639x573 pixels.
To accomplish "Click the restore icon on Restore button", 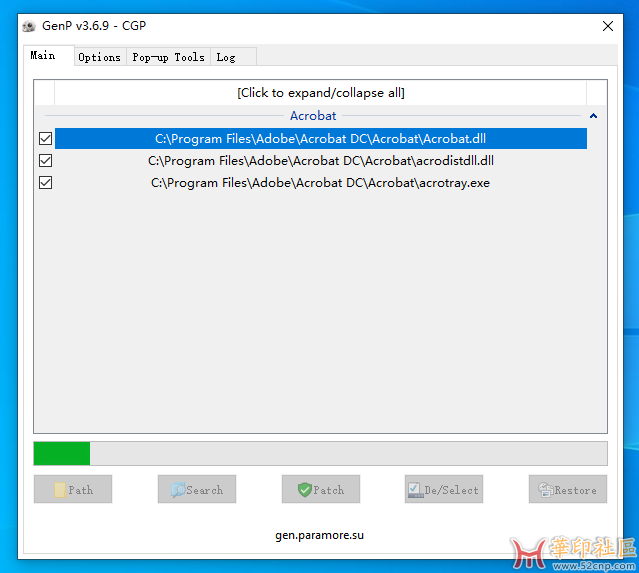I will 545,490.
